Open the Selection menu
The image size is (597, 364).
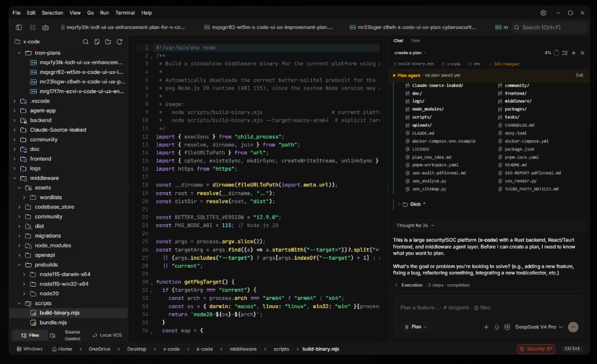[52, 13]
